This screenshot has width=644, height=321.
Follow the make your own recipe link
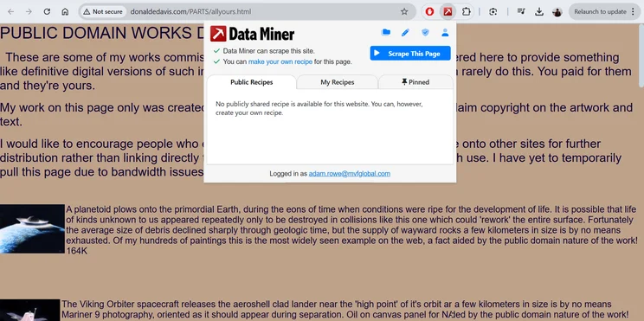point(280,62)
